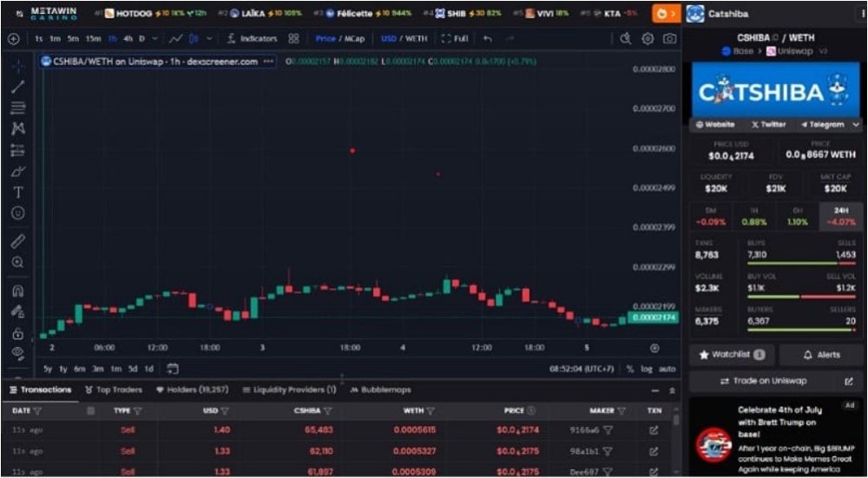Open TYPE column filter
Viewport: 868px width, 478px height.
pos(138,411)
